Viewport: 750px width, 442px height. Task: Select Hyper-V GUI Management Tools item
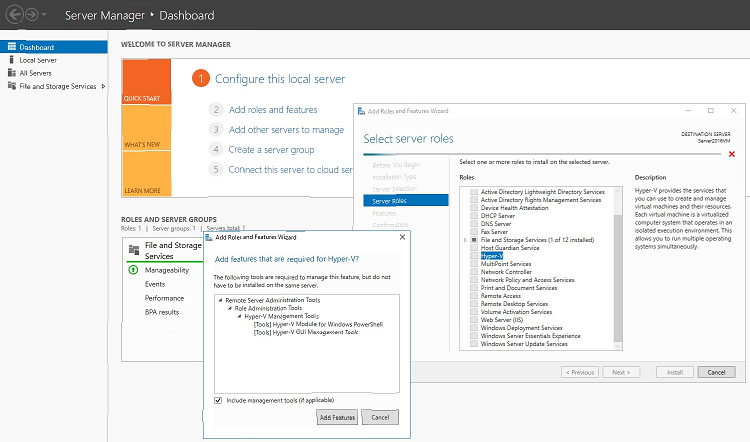[x=306, y=332]
